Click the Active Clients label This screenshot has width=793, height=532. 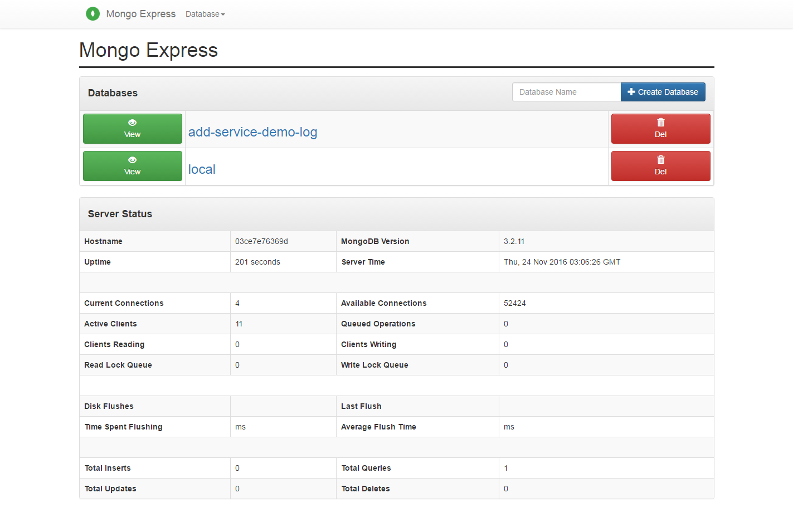pos(110,324)
